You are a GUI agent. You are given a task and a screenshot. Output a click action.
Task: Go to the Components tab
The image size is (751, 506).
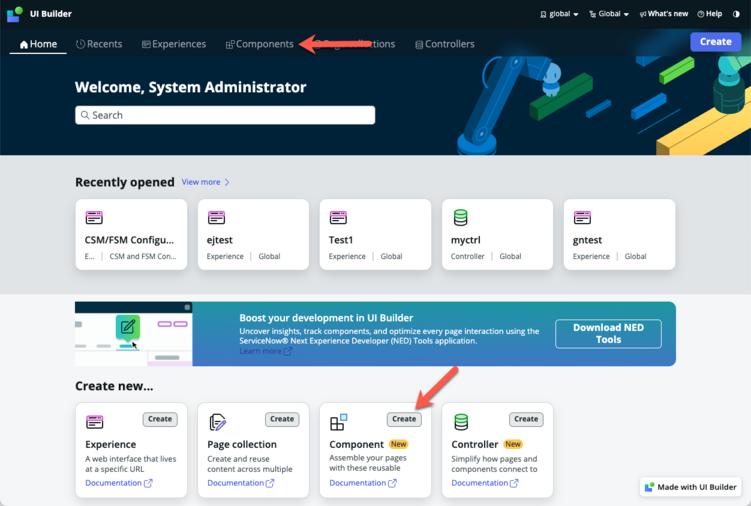coord(260,44)
